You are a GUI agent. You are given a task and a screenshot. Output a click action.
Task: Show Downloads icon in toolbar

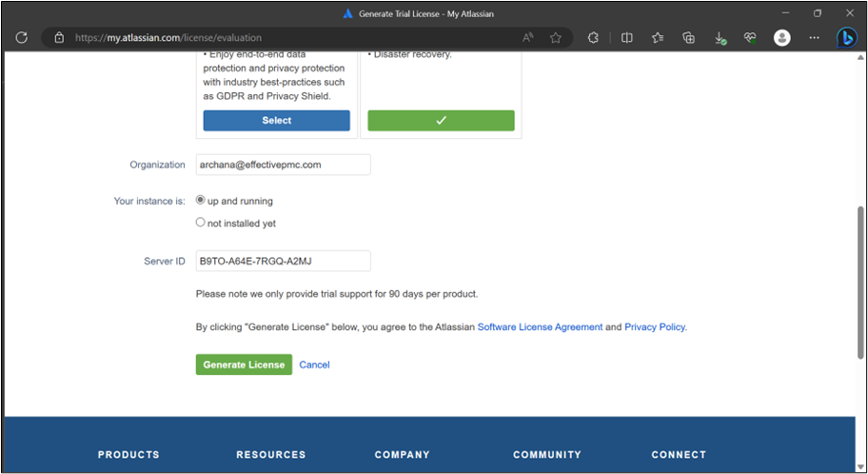720,38
